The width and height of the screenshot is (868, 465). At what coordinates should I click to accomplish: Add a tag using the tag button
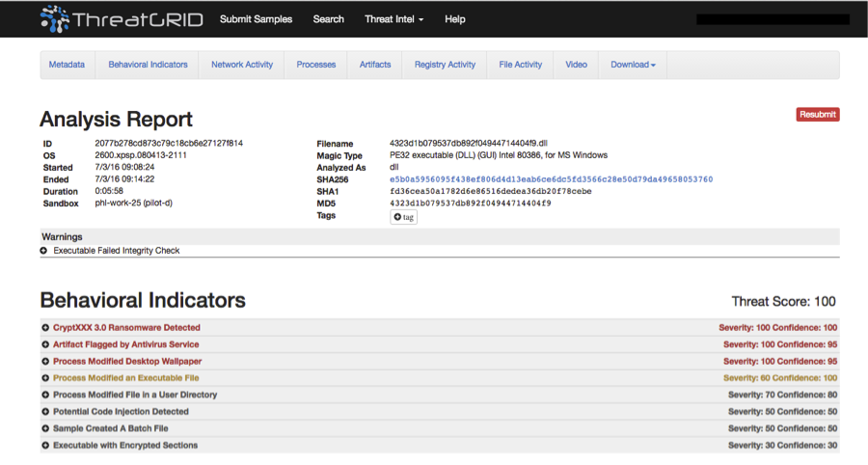(x=403, y=217)
